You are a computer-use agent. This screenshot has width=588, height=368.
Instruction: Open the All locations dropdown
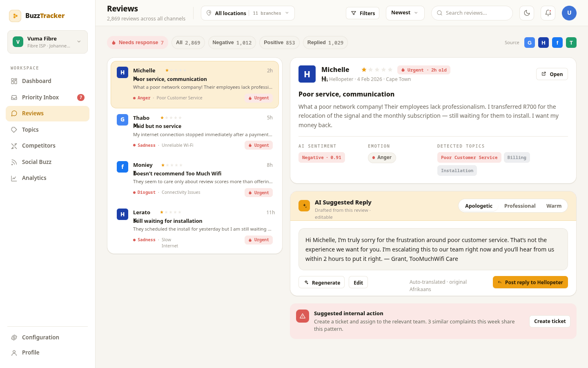248,13
